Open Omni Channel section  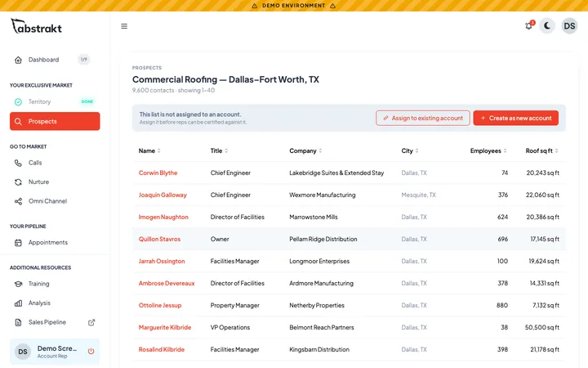55,201
